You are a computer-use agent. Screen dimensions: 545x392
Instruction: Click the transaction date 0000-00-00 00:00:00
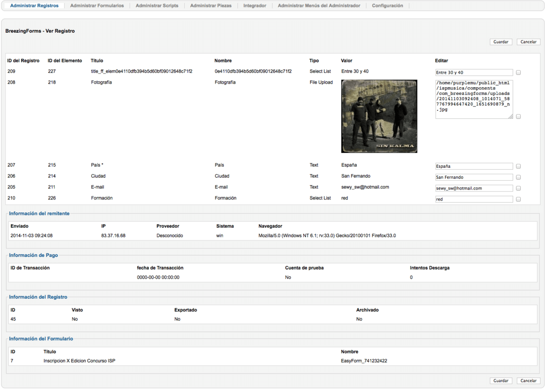(x=158, y=278)
